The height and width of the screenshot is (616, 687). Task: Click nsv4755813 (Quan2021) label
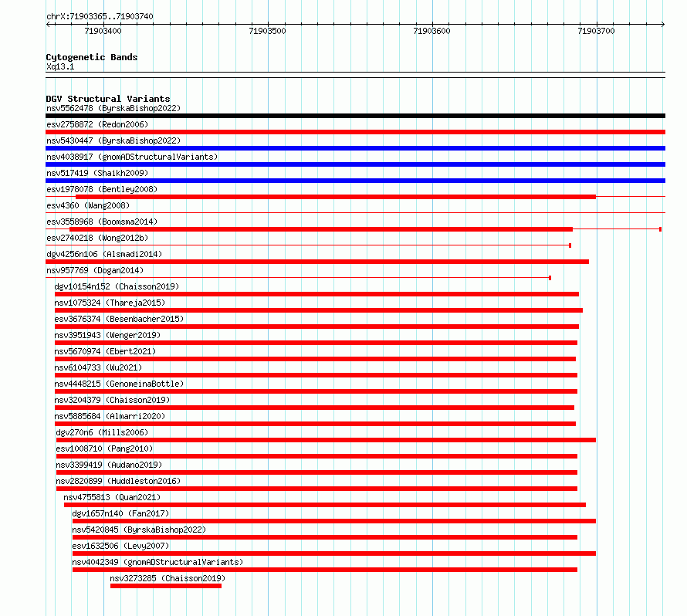pos(112,497)
